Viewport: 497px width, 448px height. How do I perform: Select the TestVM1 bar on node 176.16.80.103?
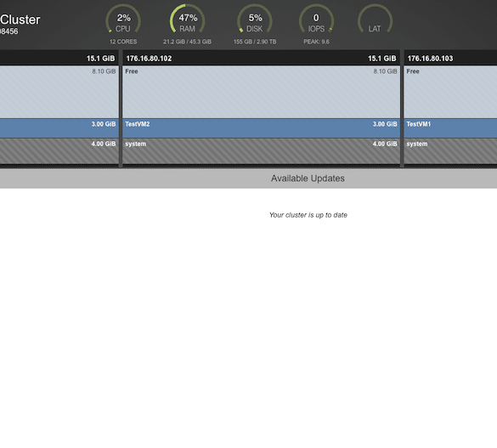click(x=450, y=128)
